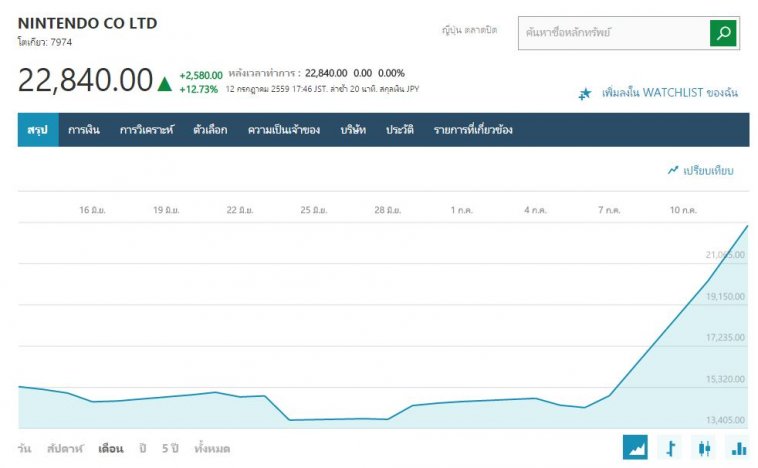Select the bar chart style

pos(738,448)
